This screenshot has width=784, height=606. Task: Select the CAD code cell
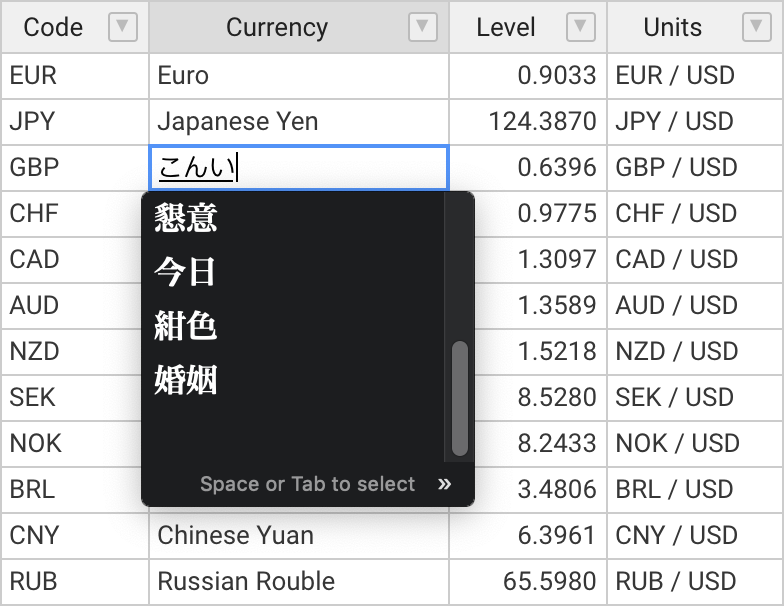(x=75, y=260)
